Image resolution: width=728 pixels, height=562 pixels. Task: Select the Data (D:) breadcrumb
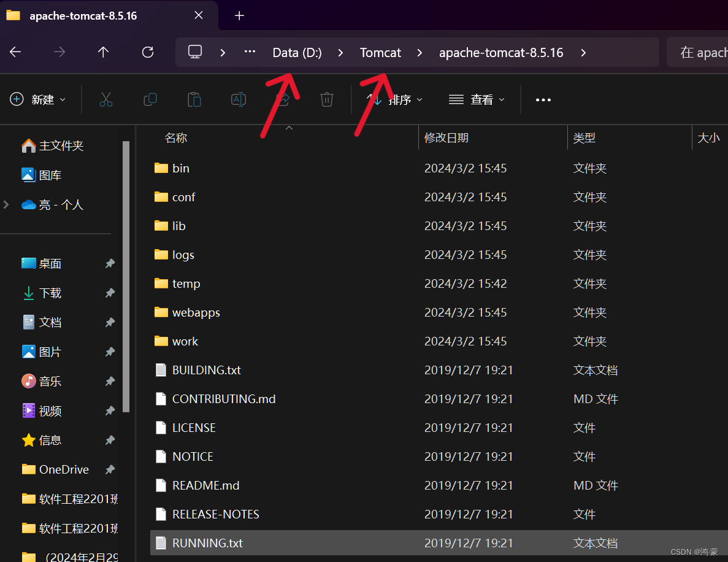tap(297, 53)
